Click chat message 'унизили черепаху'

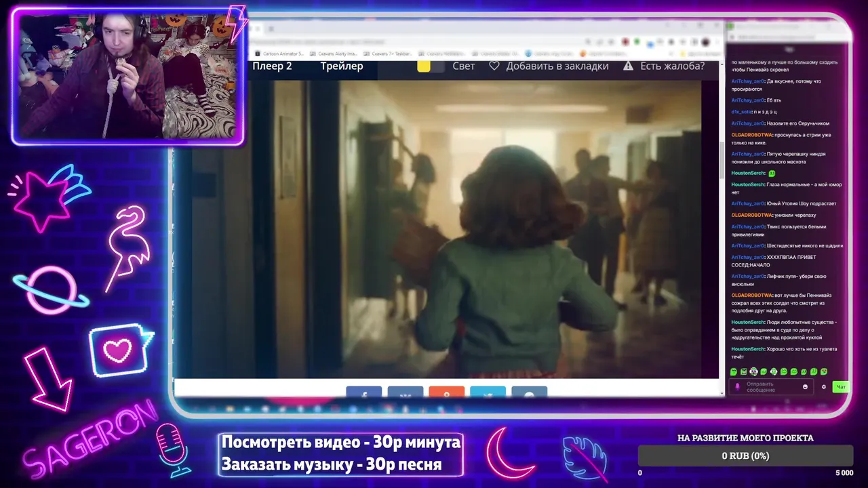(x=795, y=215)
